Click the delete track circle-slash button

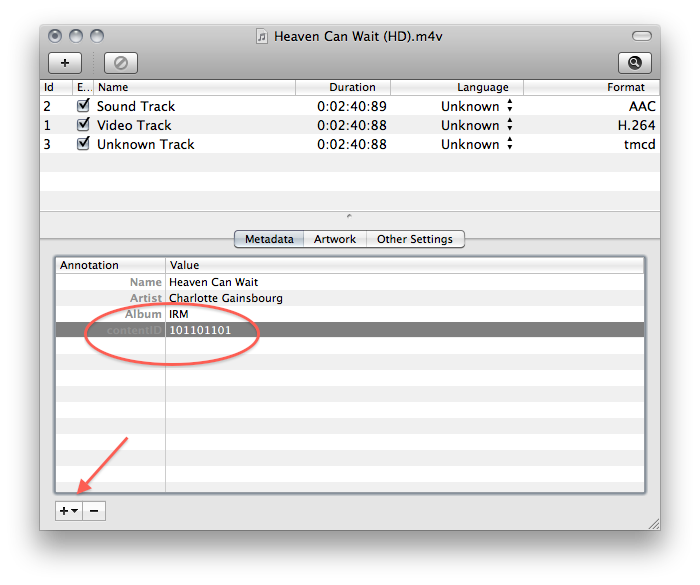click(120, 62)
